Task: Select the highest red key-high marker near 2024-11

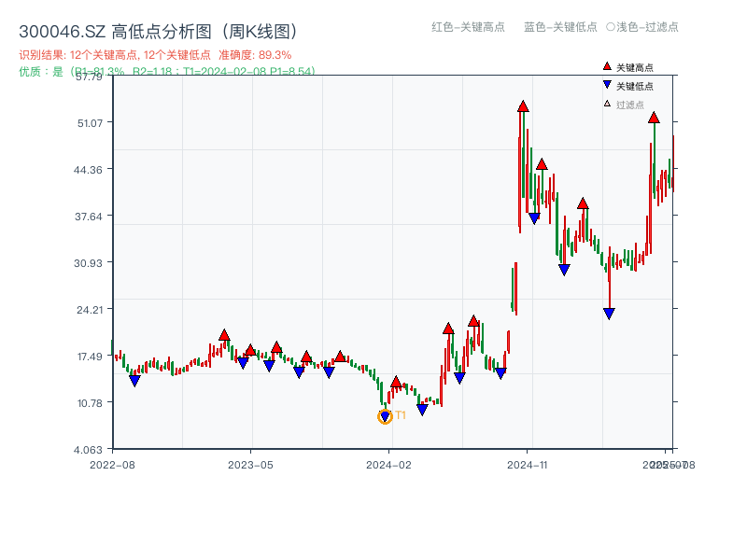Action: click(x=523, y=106)
